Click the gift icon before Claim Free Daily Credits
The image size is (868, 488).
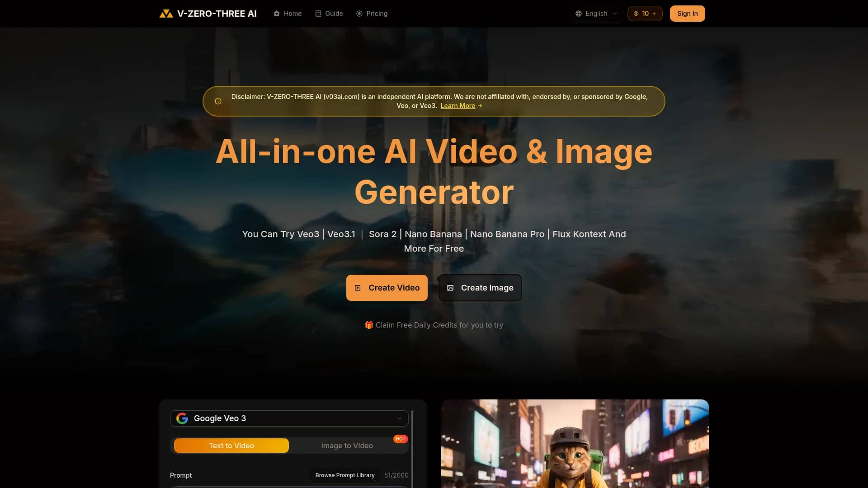point(369,325)
